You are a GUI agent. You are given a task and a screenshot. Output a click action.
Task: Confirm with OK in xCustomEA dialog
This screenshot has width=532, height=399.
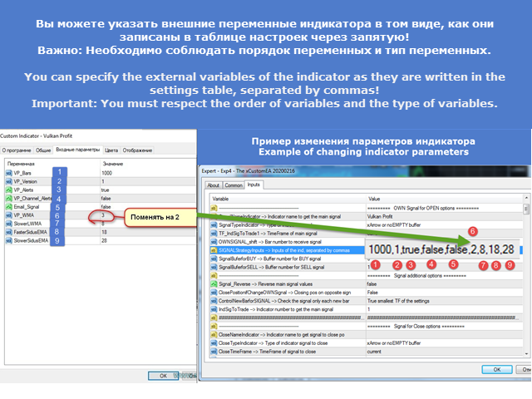click(x=497, y=369)
